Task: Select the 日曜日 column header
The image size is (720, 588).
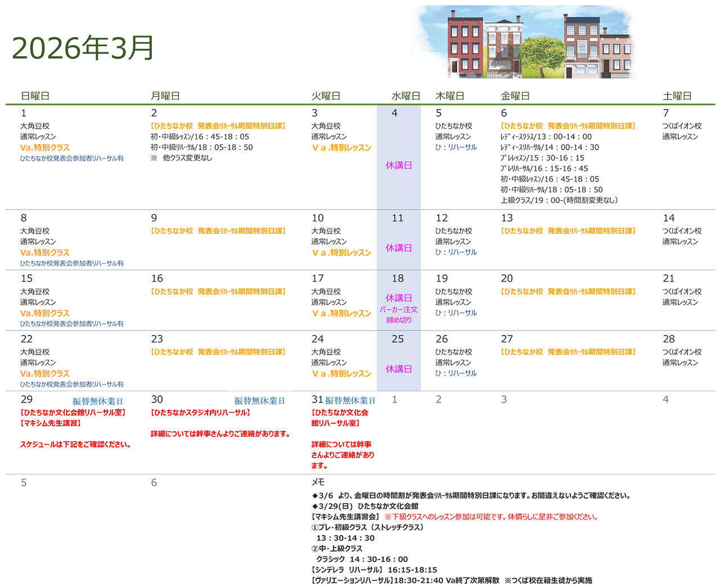Action: click(35, 96)
